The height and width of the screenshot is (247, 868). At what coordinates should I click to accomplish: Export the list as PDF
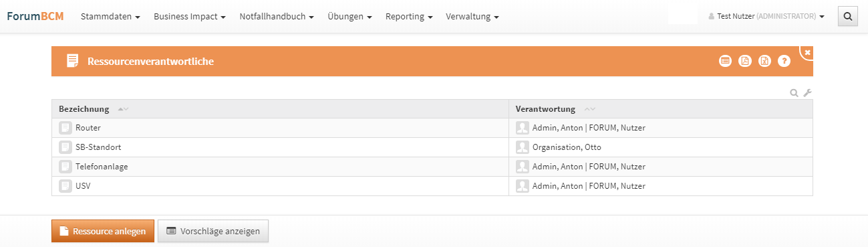[x=745, y=61]
